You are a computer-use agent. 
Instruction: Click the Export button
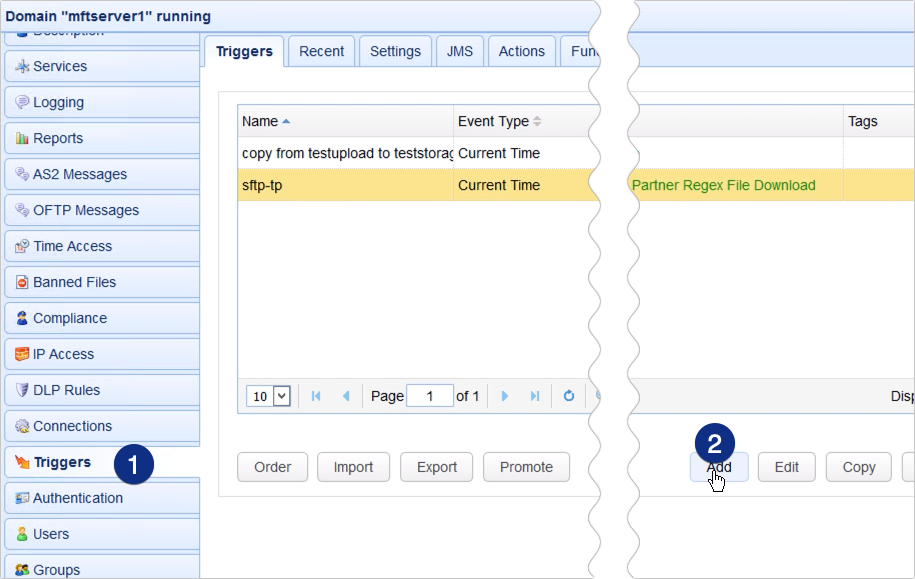pyautogui.click(x=437, y=467)
